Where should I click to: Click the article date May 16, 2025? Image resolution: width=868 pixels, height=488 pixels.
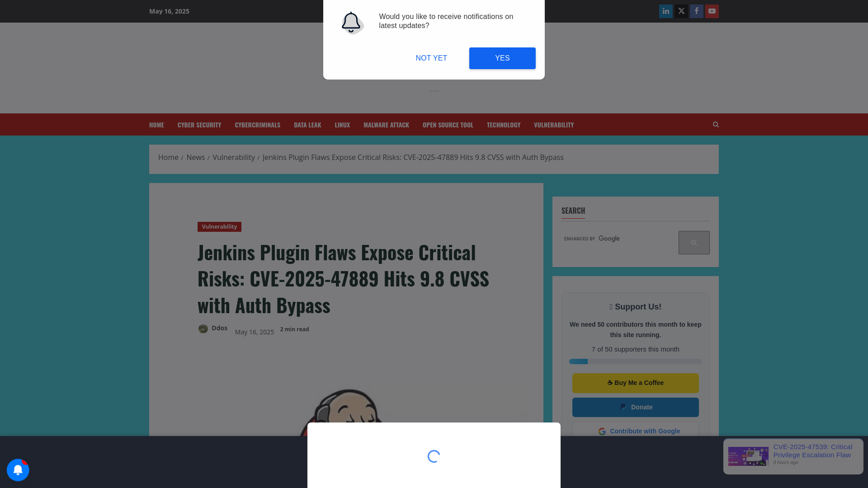(x=254, y=332)
